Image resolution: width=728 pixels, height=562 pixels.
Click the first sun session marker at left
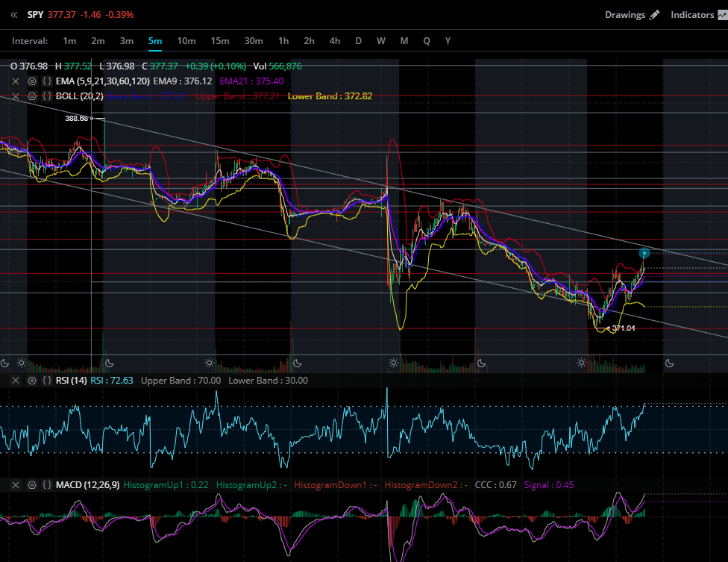(22, 363)
